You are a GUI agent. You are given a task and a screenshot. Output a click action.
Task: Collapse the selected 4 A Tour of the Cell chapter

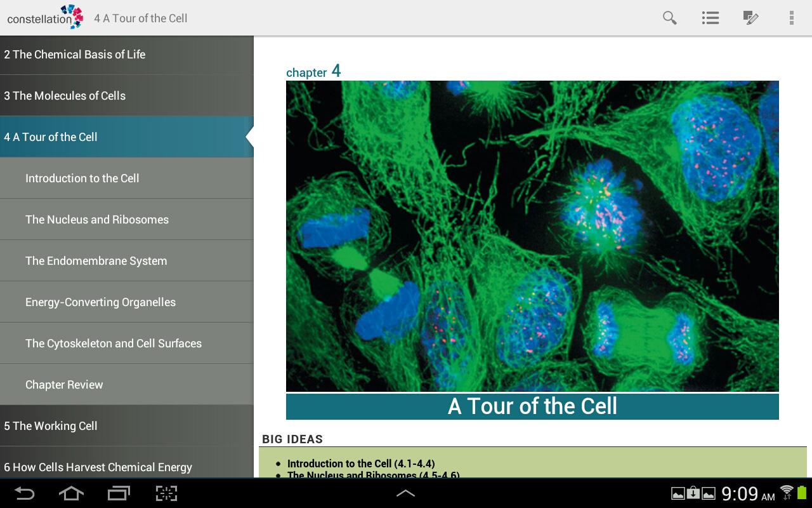point(127,137)
